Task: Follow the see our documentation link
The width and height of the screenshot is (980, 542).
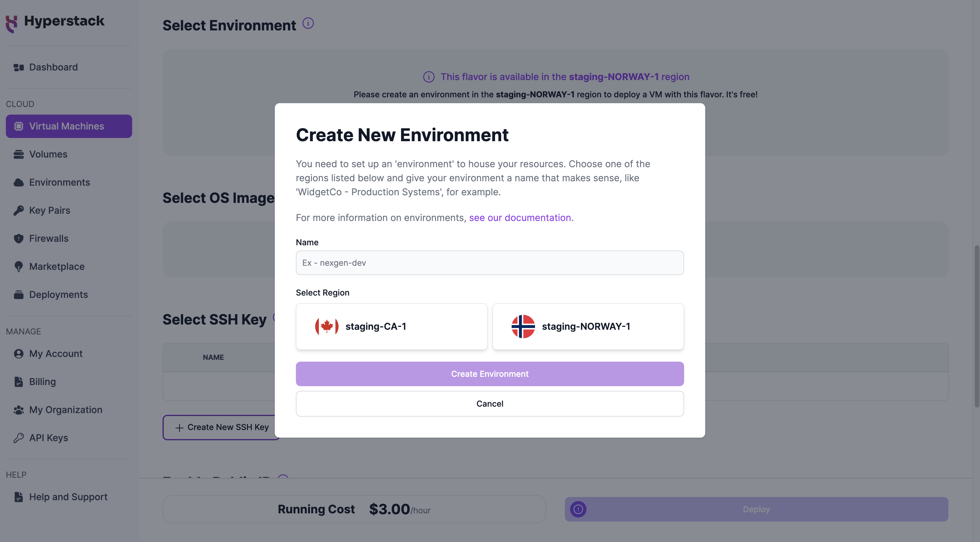Action: [x=520, y=218]
